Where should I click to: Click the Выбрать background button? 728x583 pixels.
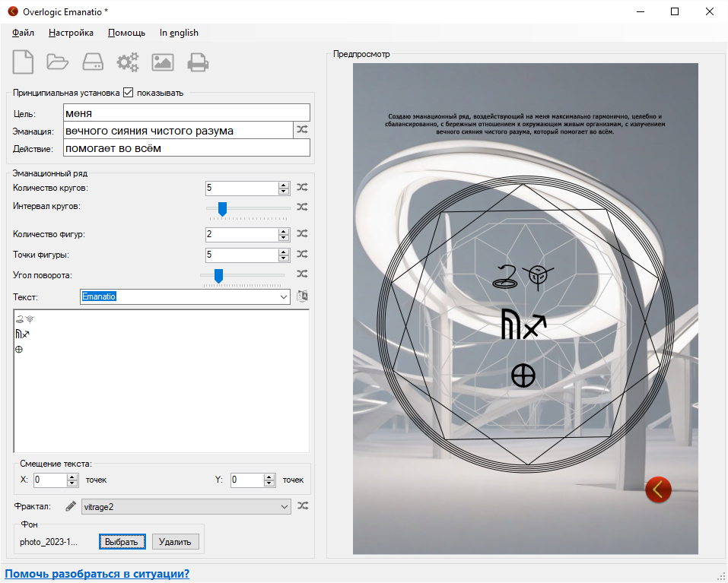tap(122, 542)
